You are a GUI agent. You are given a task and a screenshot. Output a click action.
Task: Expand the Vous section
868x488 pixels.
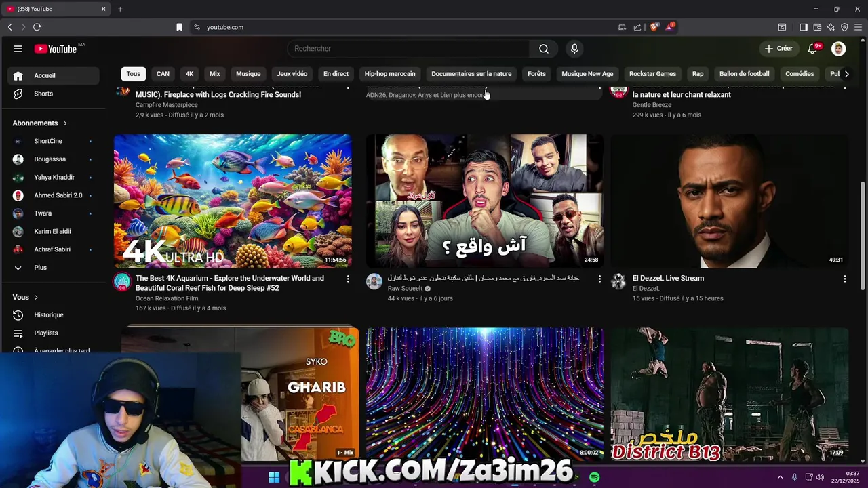pos(26,297)
